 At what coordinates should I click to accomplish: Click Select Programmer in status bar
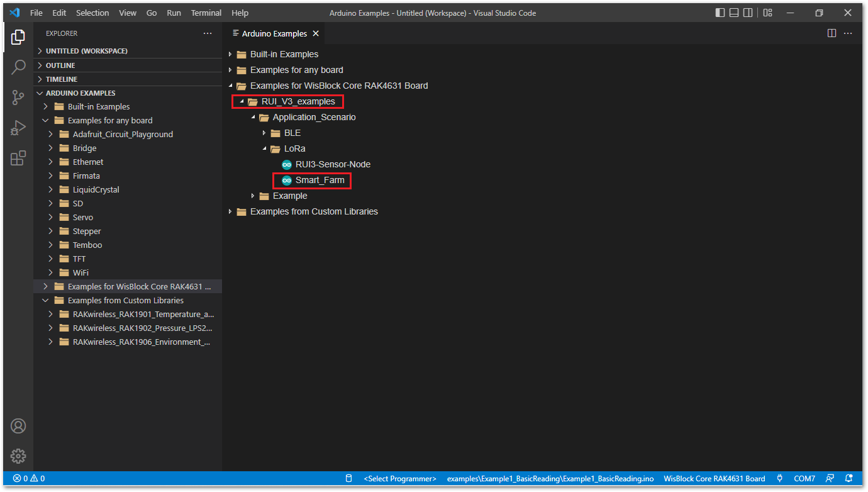(x=400, y=479)
